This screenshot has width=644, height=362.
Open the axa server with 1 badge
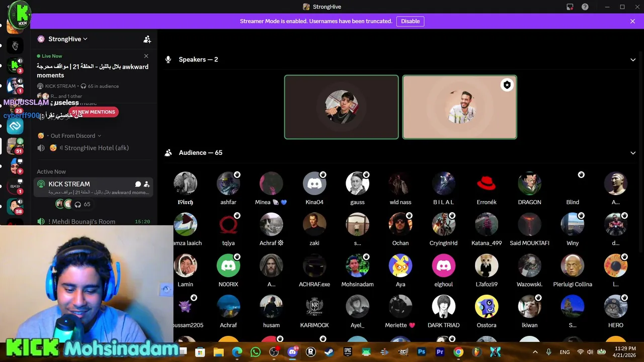pos(15,187)
